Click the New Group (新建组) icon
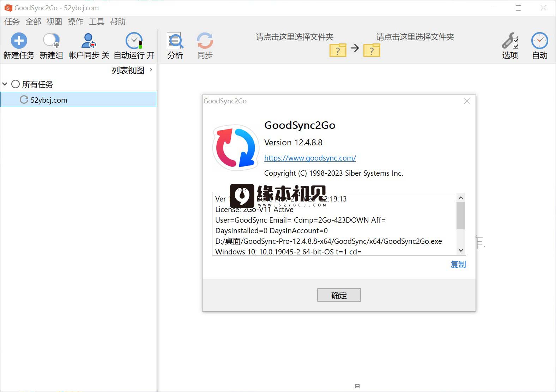The image size is (556, 392). coord(52,41)
